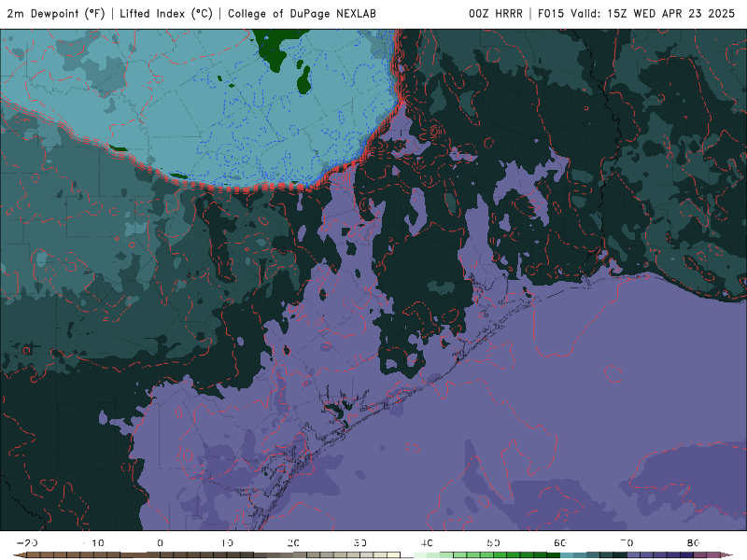This screenshot has height=560, width=747.
Task: Click the 70 label on the color scale
Action: pos(627,543)
